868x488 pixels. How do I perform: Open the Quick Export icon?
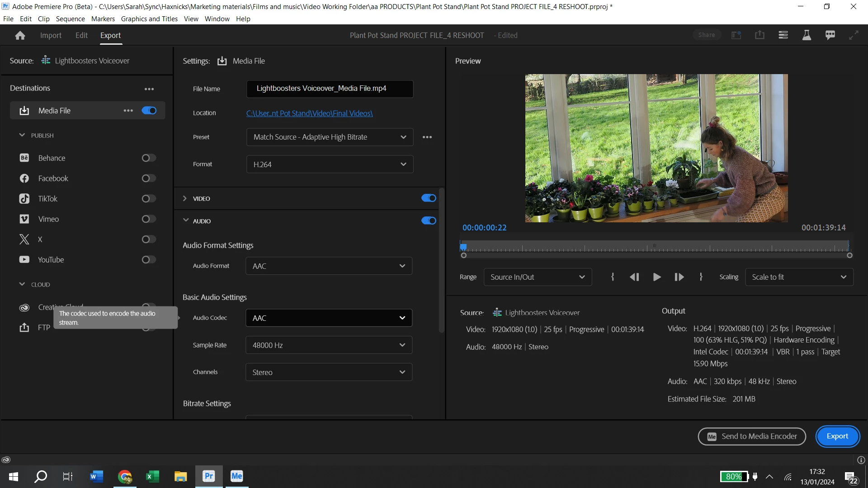[759, 35]
